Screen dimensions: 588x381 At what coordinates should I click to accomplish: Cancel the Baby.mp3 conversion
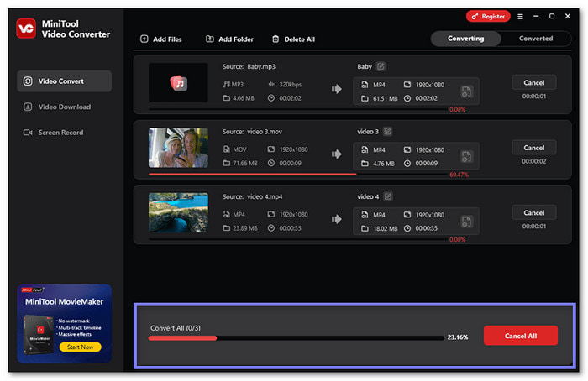click(534, 83)
